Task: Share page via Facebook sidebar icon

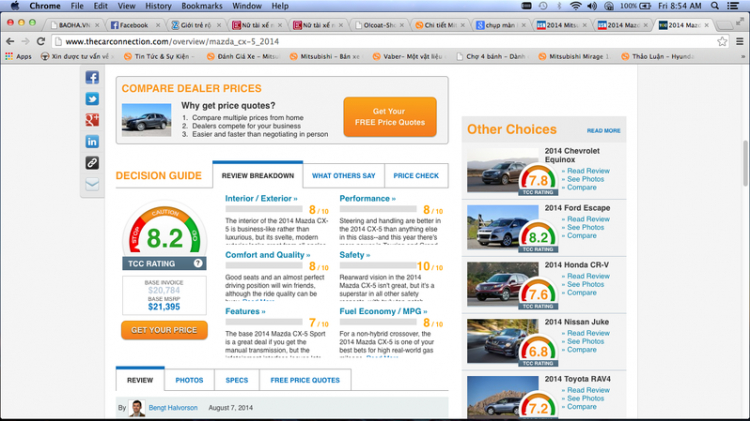Action: [92, 78]
